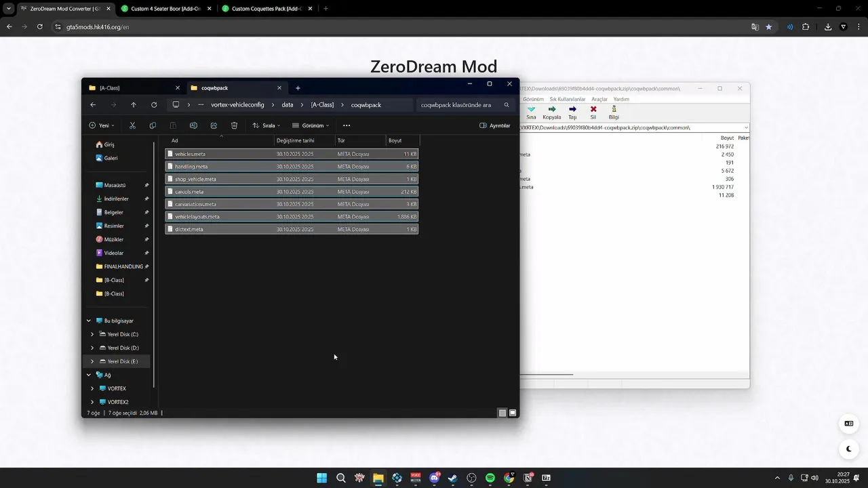
Task: Click Sına test button in 7-Zip window
Action: (x=531, y=113)
